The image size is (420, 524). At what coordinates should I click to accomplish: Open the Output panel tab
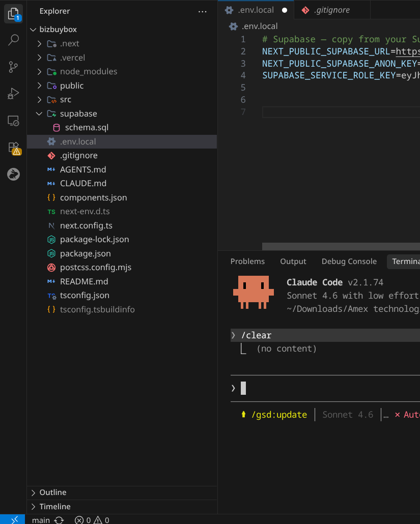(293, 261)
